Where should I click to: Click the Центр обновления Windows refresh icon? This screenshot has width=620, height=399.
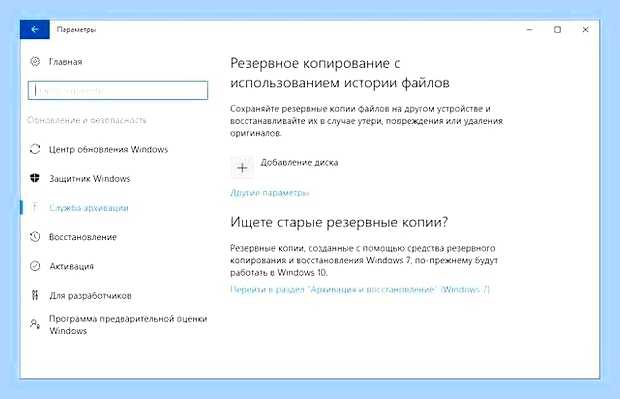(35, 149)
